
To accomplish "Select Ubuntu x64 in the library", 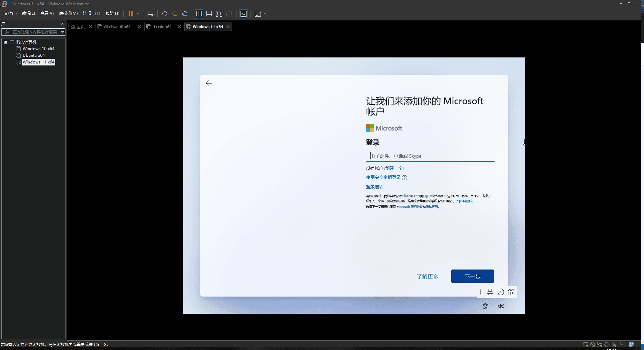I will click(x=34, y=55).
